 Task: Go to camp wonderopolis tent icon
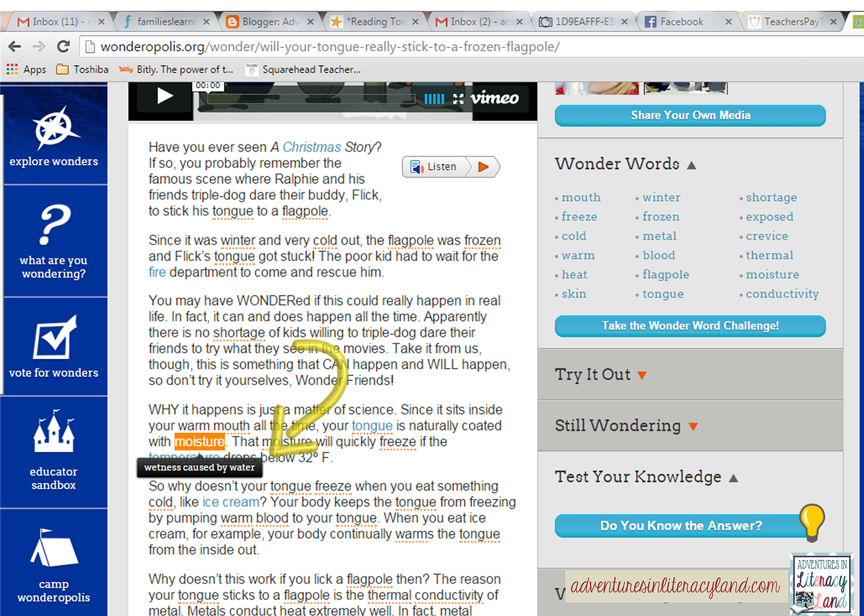54,548
